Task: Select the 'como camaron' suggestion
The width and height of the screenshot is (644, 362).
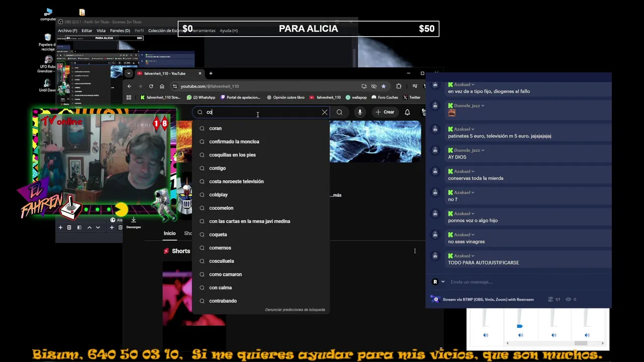Action: (261, 275)
